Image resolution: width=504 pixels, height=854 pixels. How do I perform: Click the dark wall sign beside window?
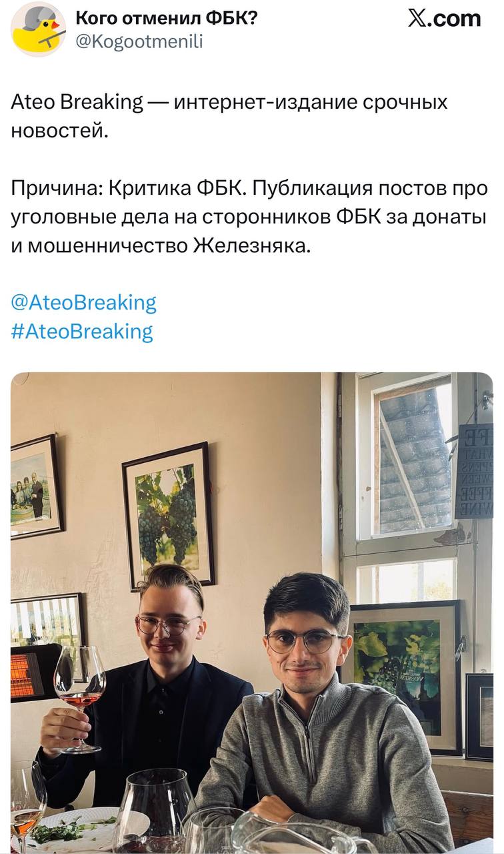(475, 471)
